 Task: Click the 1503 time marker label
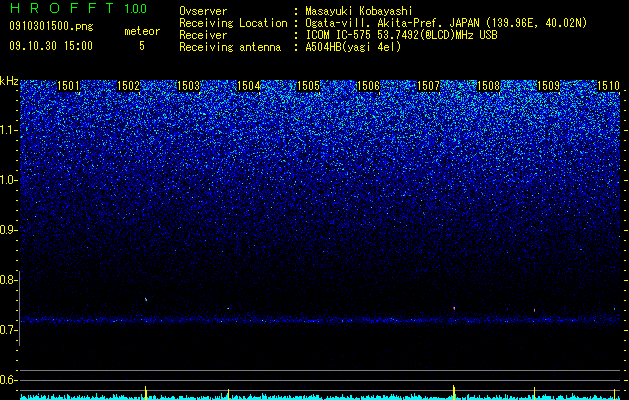click(x=189, y=86)
